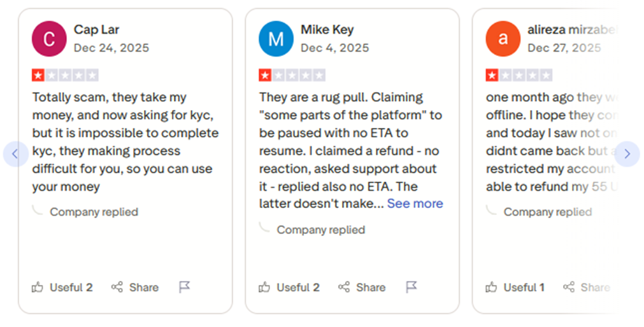Open alireza's orange profile avatar

(x=503, y=38)
